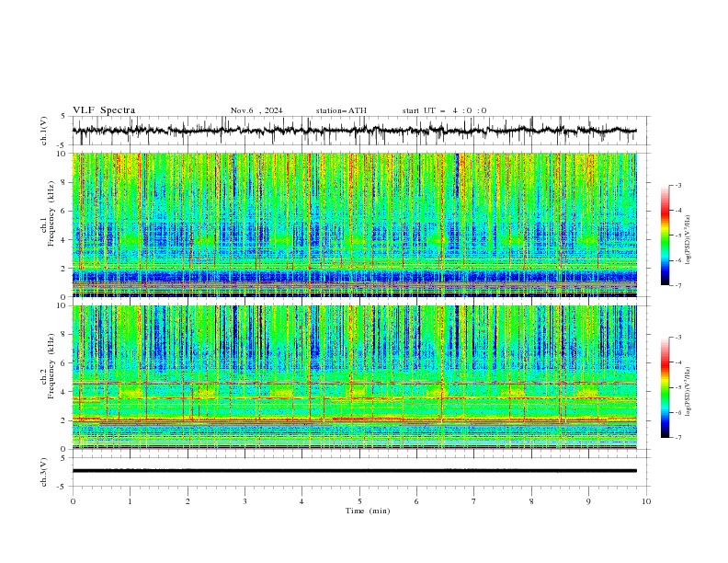Click the 'start UT = 4 :0 :0' label
The width and height of the screenshot is (728, 563).
point(444,110)
